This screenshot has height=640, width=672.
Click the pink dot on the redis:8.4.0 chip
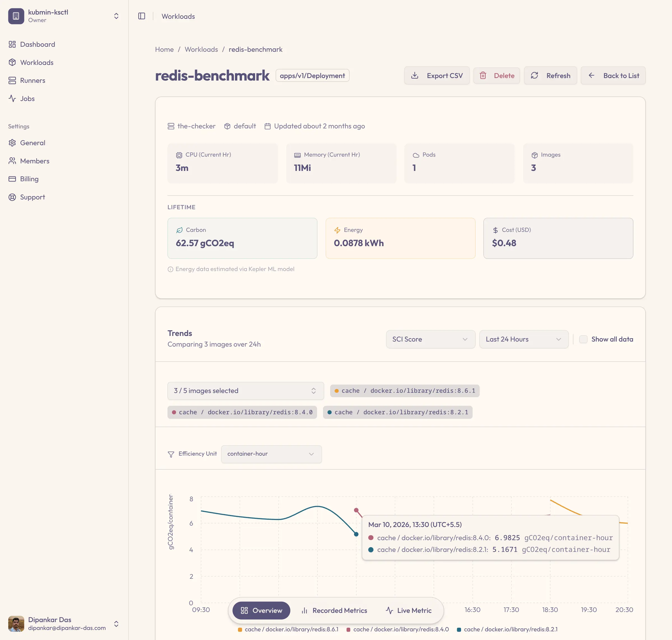point(174,412)
